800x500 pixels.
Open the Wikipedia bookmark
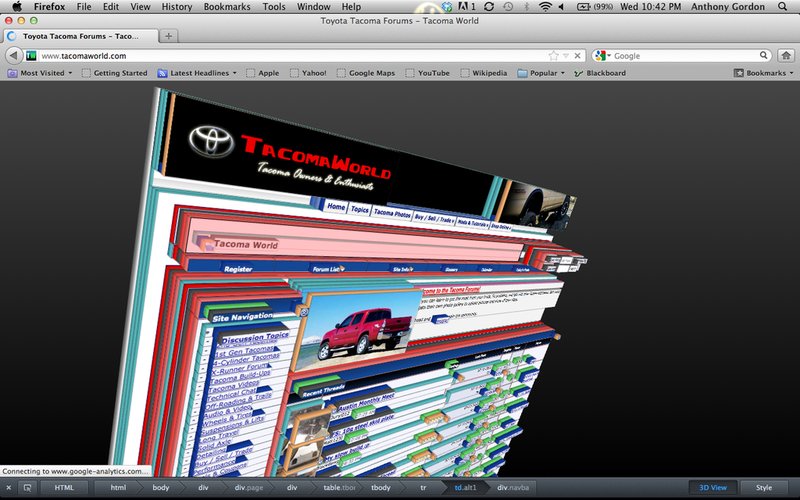(484, 73)
